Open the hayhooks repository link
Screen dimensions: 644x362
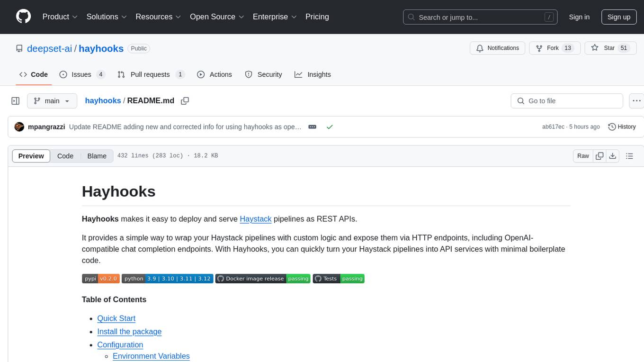pyautogui.click(x=101, y=48)
